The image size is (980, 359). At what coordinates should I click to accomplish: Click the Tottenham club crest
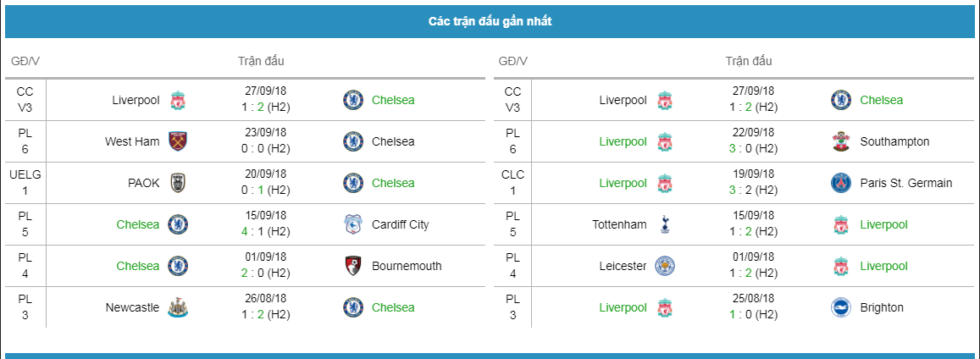[x=666, y=224]
